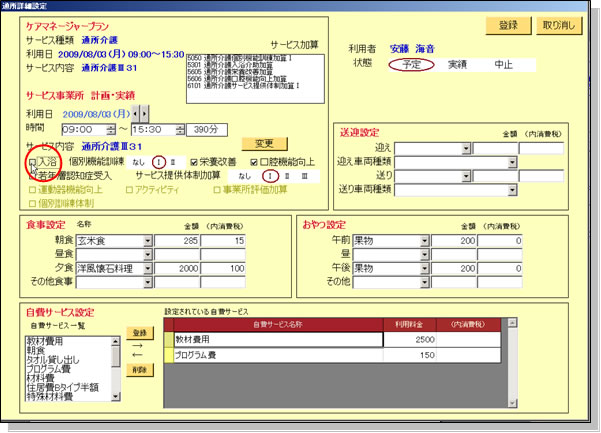Select Ⅲ for サービス提供体制加算
601x433 pixels.
[x=305, y=176]
